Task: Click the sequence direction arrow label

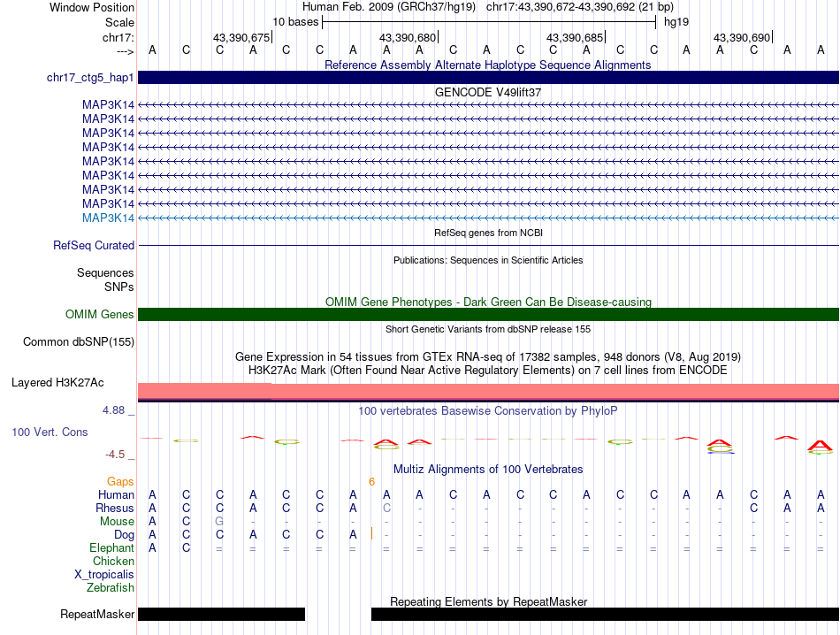Action: (125, 51)
